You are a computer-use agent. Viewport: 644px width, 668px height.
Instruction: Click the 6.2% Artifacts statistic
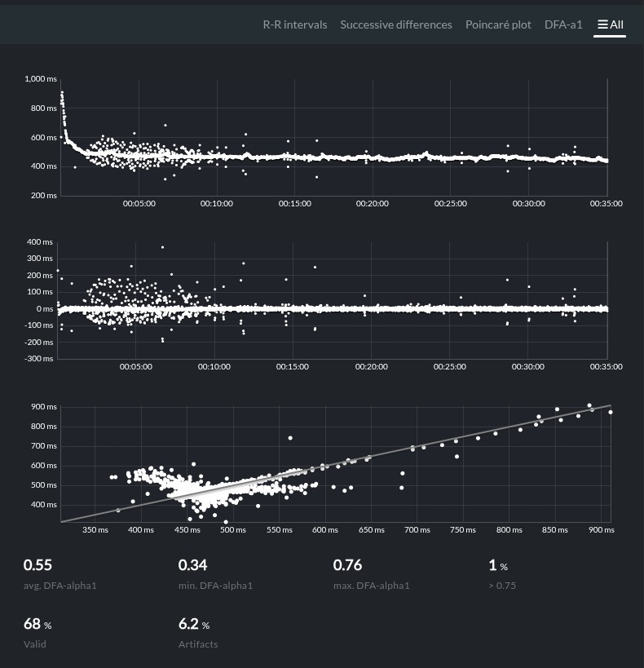tap(194, 624)
